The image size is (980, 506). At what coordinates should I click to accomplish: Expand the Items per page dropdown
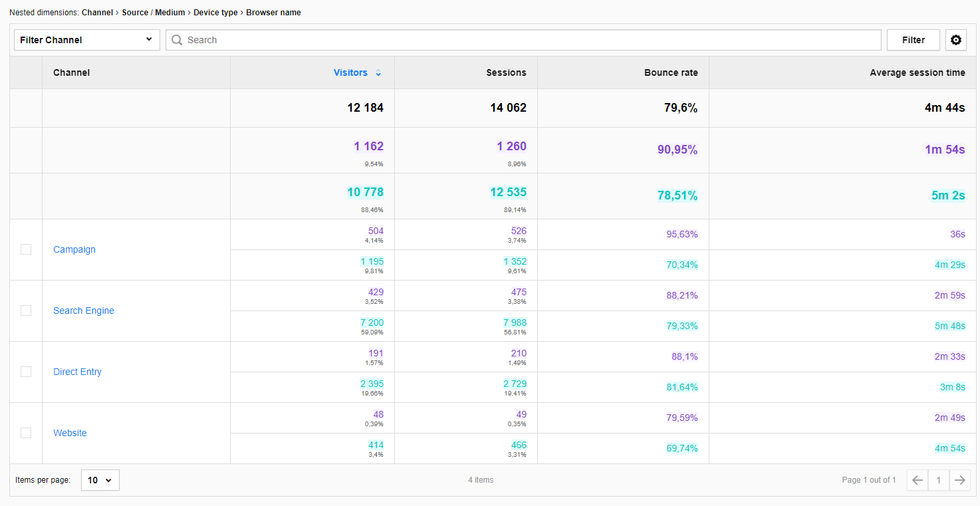point(100,480)
